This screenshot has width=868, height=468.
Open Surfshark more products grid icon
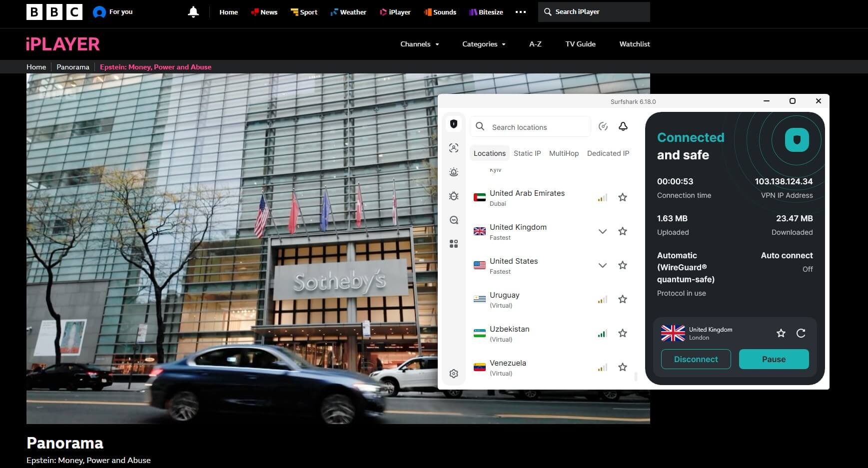[x=454, y=244]
